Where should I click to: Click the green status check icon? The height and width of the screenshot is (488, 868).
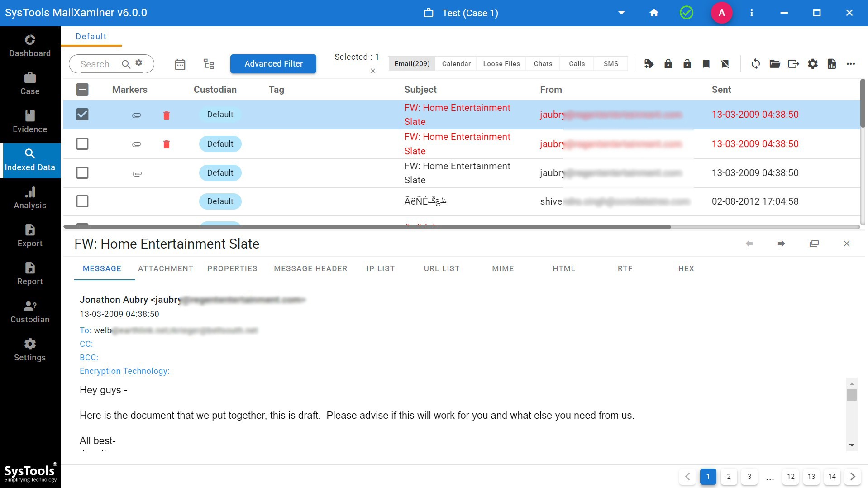[x=687, y=13]
